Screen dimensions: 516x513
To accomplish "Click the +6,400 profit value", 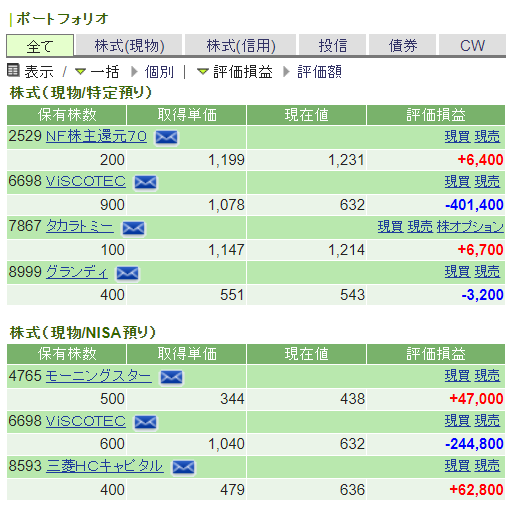I will (x=480, y=160).
